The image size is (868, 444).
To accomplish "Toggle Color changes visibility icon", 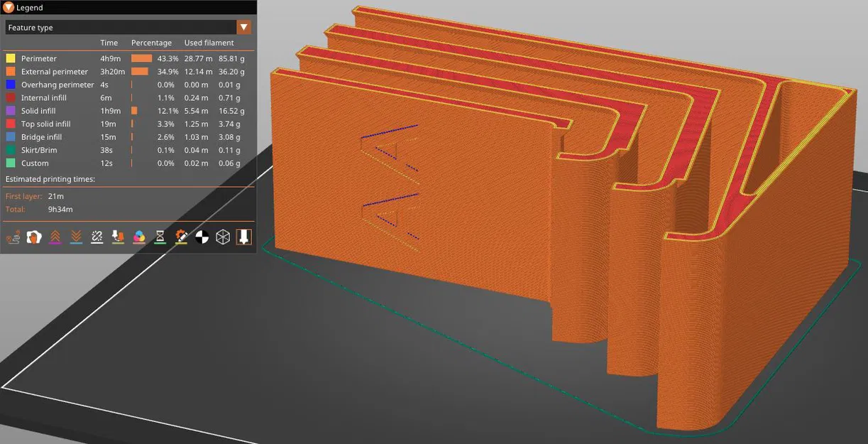I will pyautogui.click(x=139, y=237).
